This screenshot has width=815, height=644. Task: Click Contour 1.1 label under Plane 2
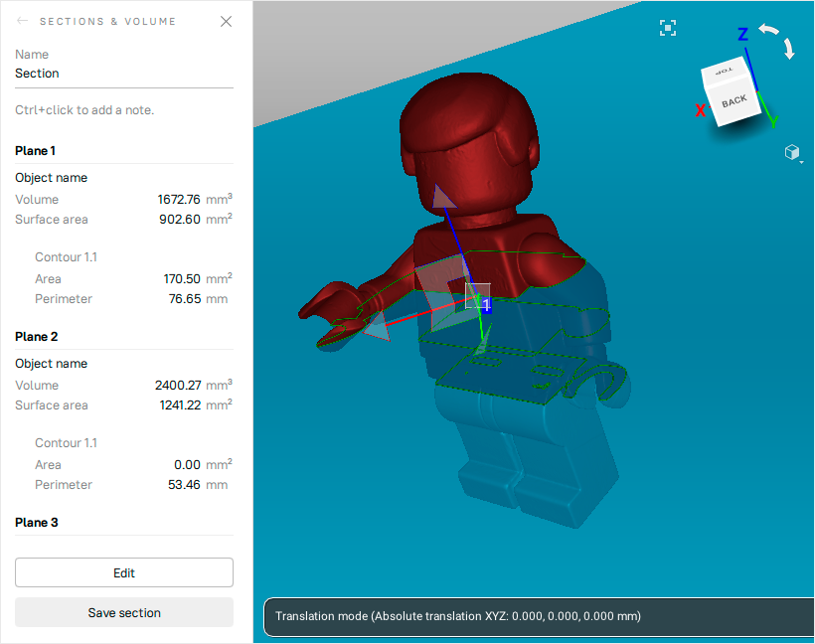point(66,443)
